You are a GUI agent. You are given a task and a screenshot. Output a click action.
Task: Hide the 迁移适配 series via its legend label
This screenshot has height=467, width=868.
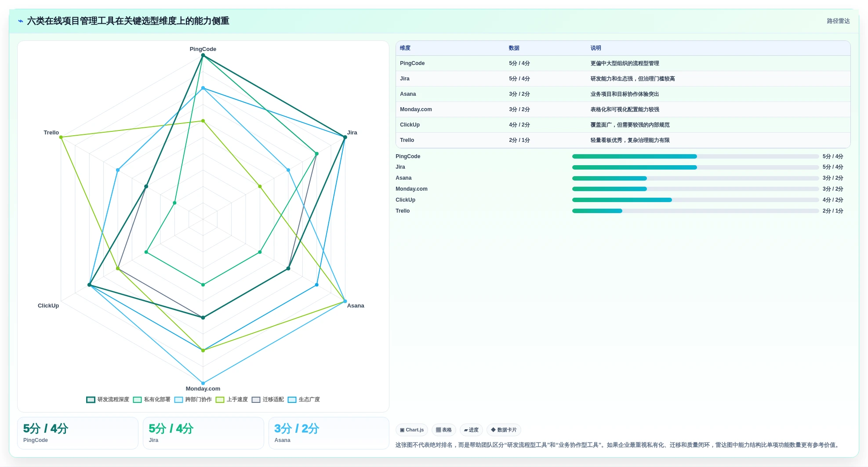(273, 400)
